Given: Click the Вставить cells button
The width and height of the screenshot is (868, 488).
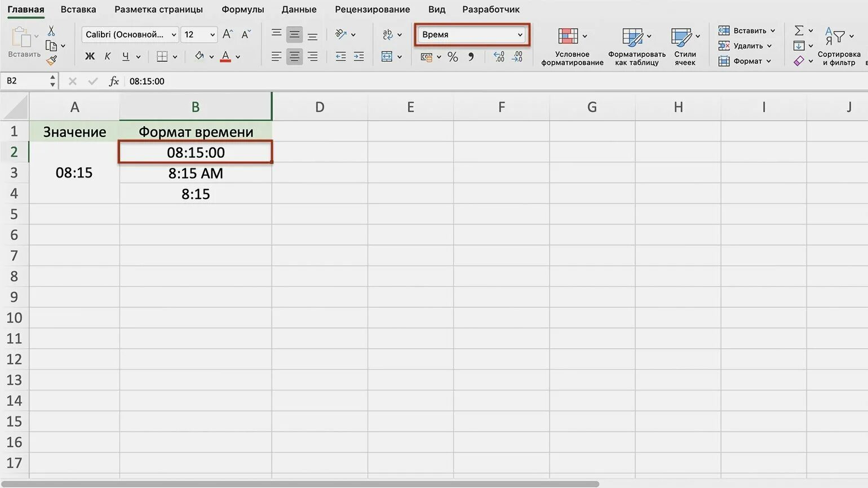Looking at the screenshot, I should (747, 30).
